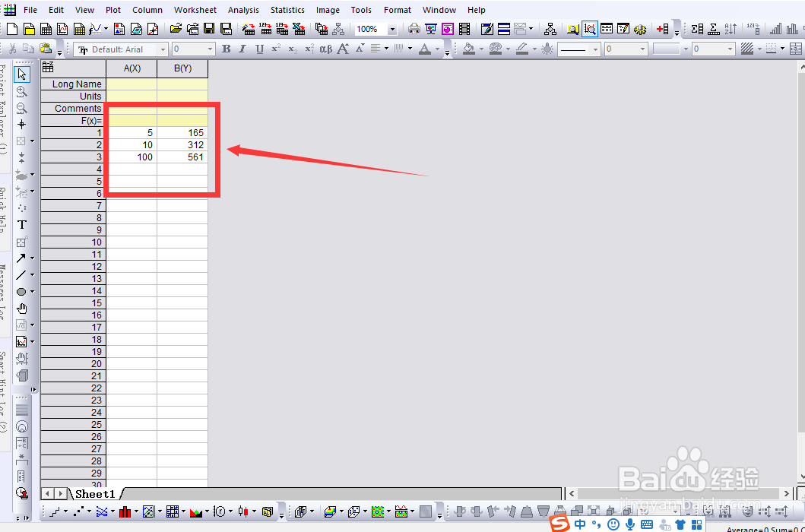The image size is (805, 532).
Task: Expand the new function plot dropdown arrow
Action: 106,30
